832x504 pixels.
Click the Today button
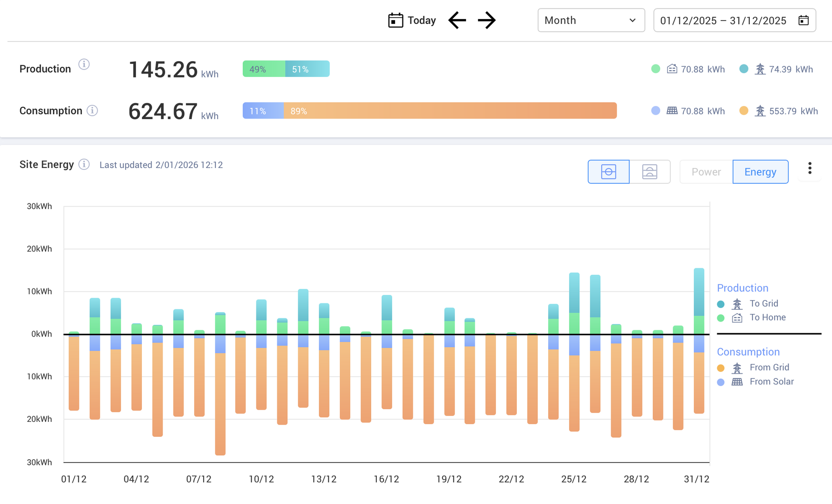[412, 21]
